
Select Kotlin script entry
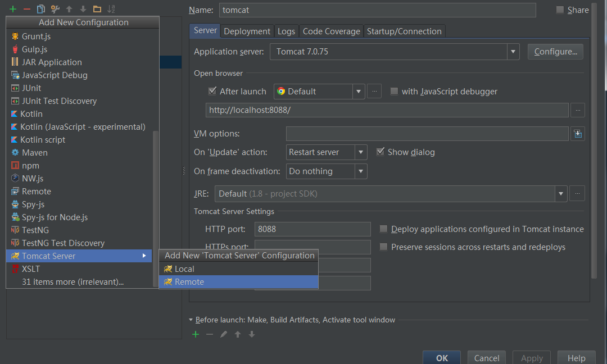tap(79, 140)
